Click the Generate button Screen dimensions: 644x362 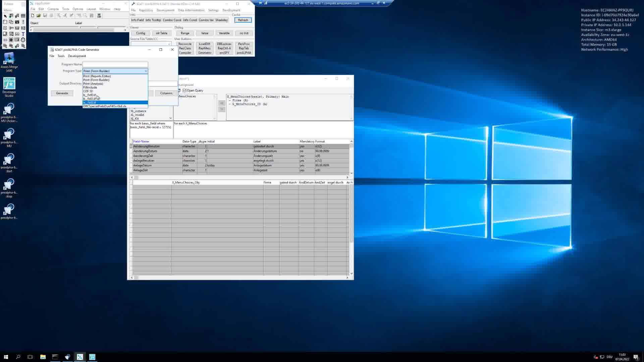(x=62, y=93)
